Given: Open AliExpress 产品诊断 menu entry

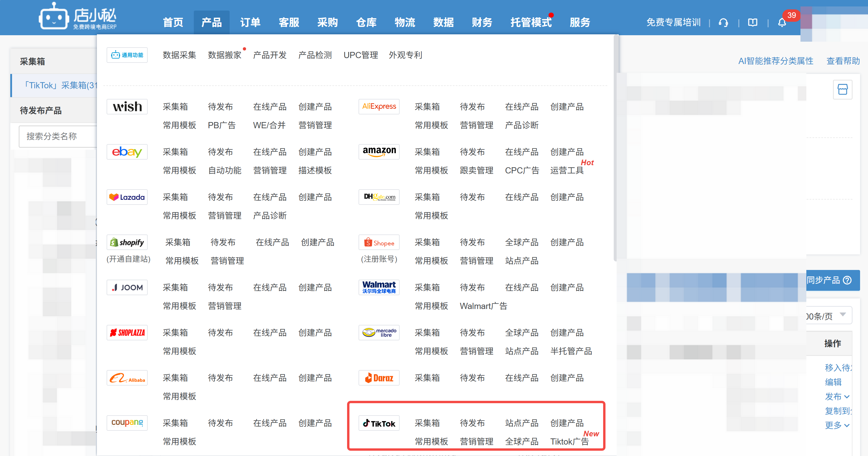Looking at the screenshot, I should coord(522,125).
